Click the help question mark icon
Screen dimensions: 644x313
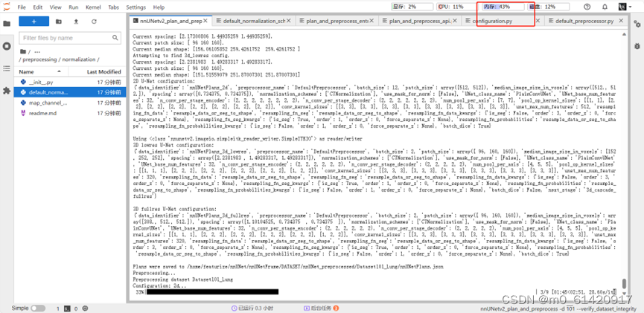point(587,7)
